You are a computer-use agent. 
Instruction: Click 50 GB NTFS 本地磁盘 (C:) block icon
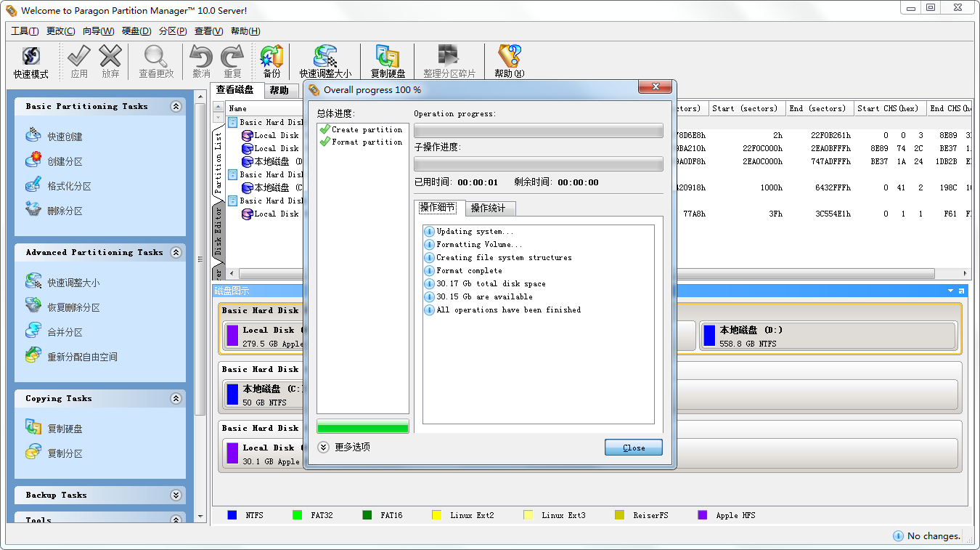tap(232, 394)
